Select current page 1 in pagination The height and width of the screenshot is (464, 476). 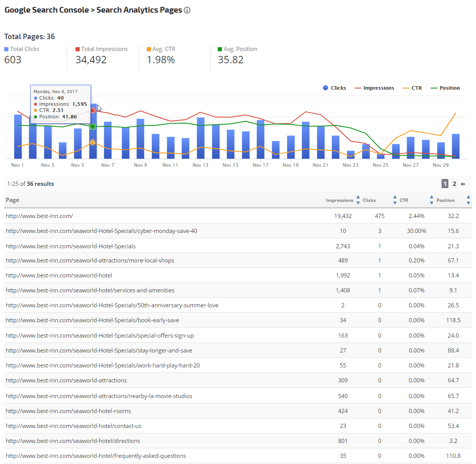point(445,184)
